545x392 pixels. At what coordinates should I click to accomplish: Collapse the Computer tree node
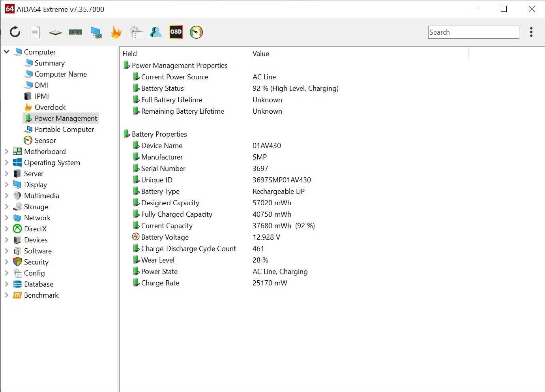(x=7, y=52)
